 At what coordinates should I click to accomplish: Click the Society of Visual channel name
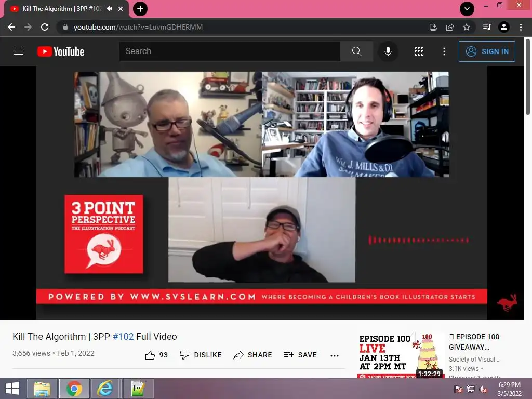point(474,360)
